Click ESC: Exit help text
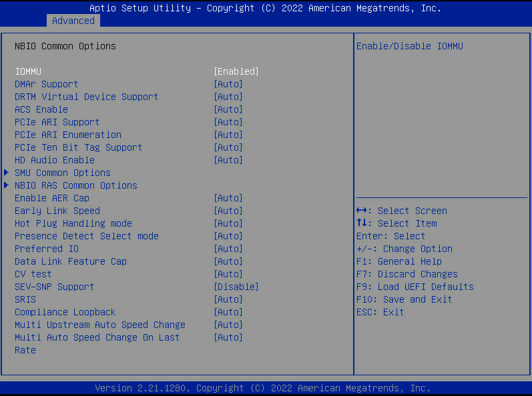This screenshot has height=396, width=532. (x=380, y=312)
